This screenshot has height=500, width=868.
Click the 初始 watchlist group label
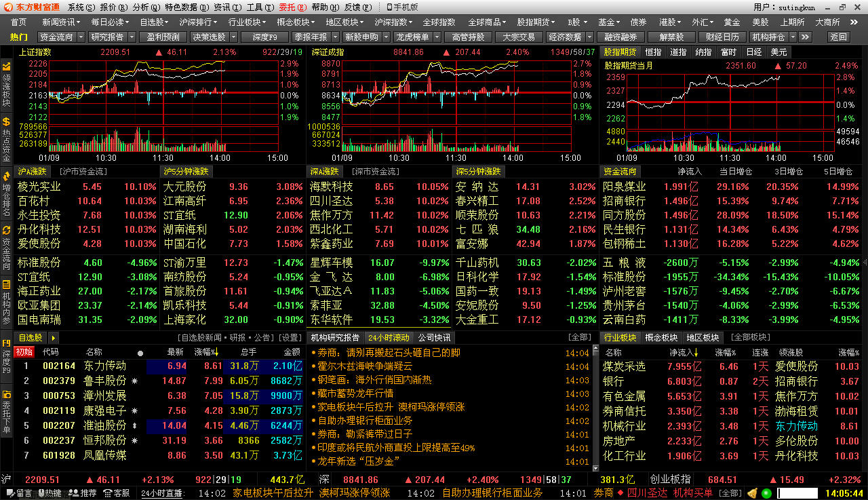tap(25, 352)
